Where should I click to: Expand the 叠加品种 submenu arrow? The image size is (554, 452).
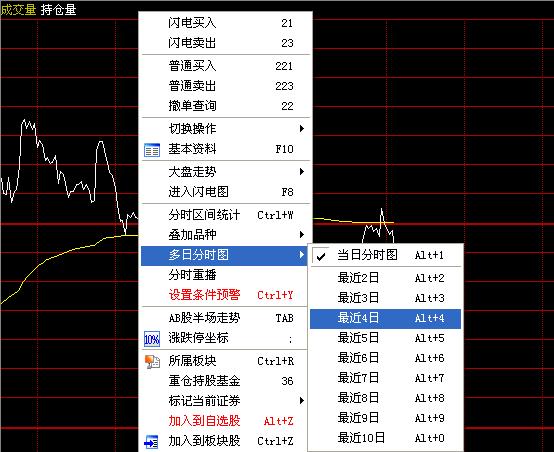point(301,235)
